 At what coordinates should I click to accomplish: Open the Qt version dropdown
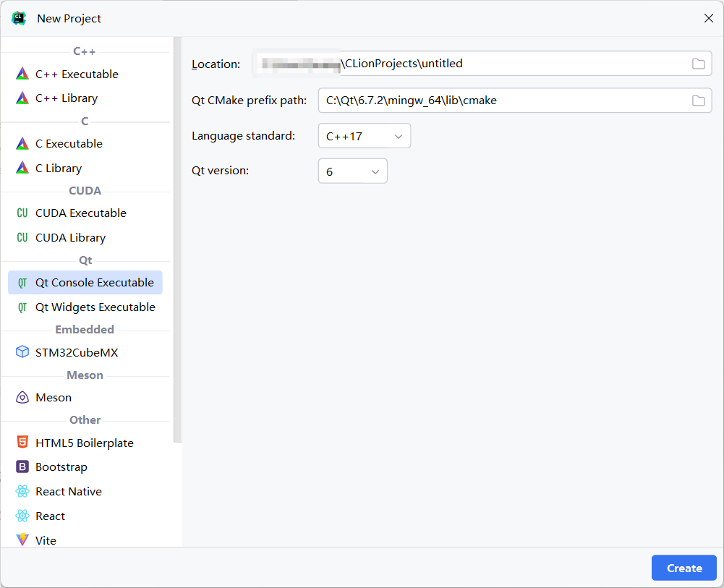coord(353,171)
